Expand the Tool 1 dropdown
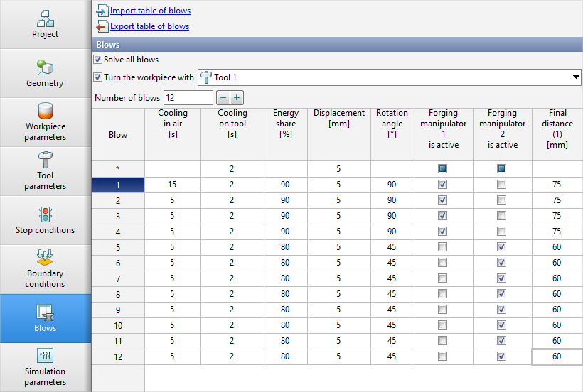583x392 pixels. point(575,77)
